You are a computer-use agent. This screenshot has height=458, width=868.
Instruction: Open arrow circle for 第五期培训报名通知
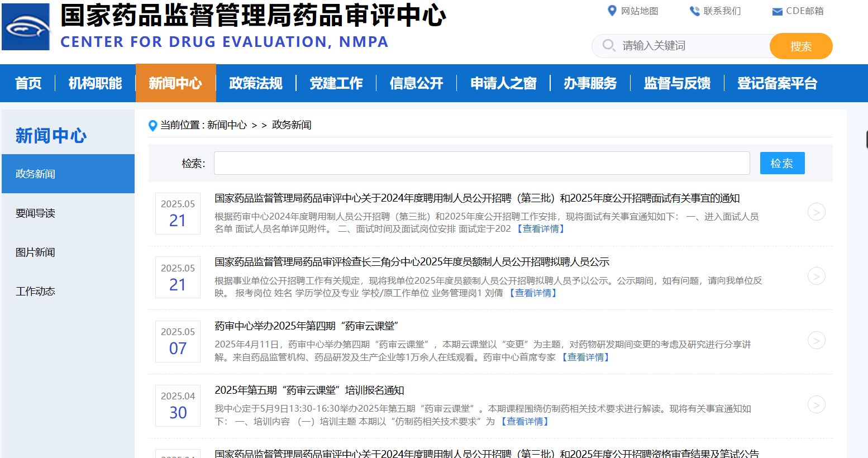click(816, 404)
